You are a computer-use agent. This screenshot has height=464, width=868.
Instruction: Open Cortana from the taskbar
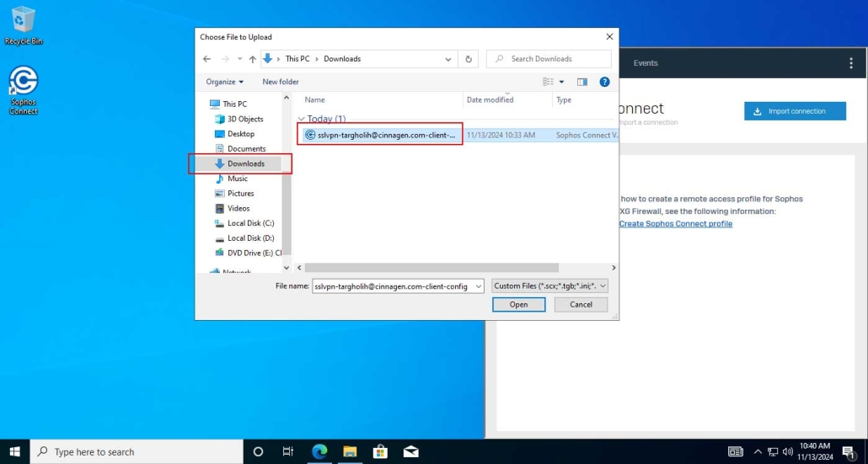[258, 452]
